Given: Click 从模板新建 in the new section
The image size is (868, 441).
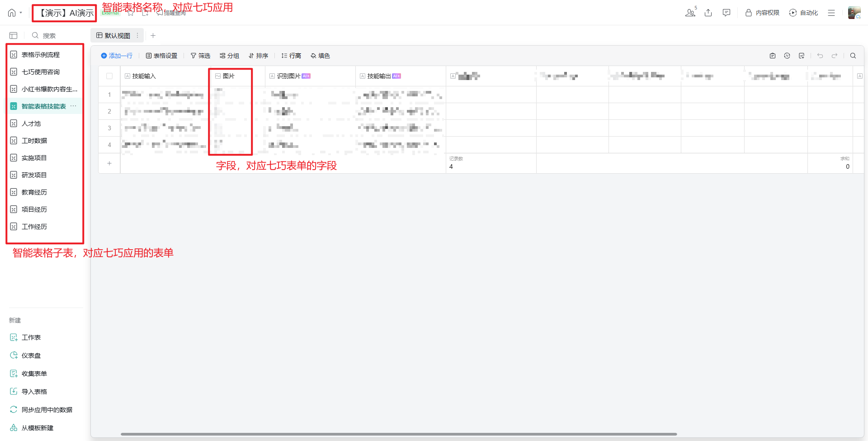Looking at the screenshot, I should [x=37, y=428].
